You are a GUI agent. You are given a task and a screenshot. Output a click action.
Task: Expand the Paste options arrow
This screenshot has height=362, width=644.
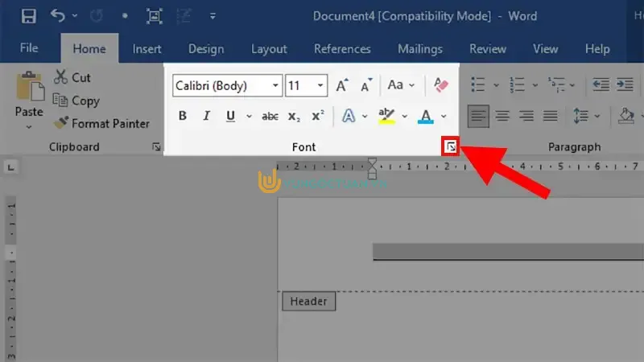pos(29,127)
